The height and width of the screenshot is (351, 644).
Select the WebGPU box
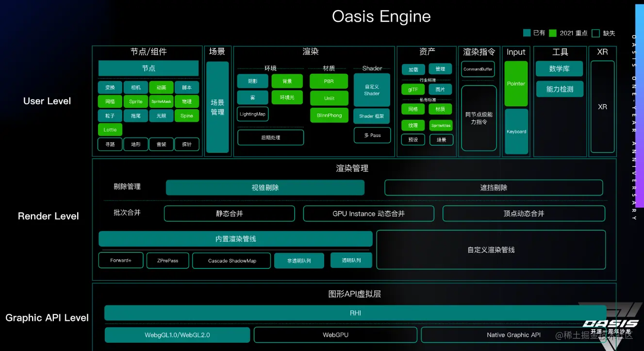click(335, 335)
